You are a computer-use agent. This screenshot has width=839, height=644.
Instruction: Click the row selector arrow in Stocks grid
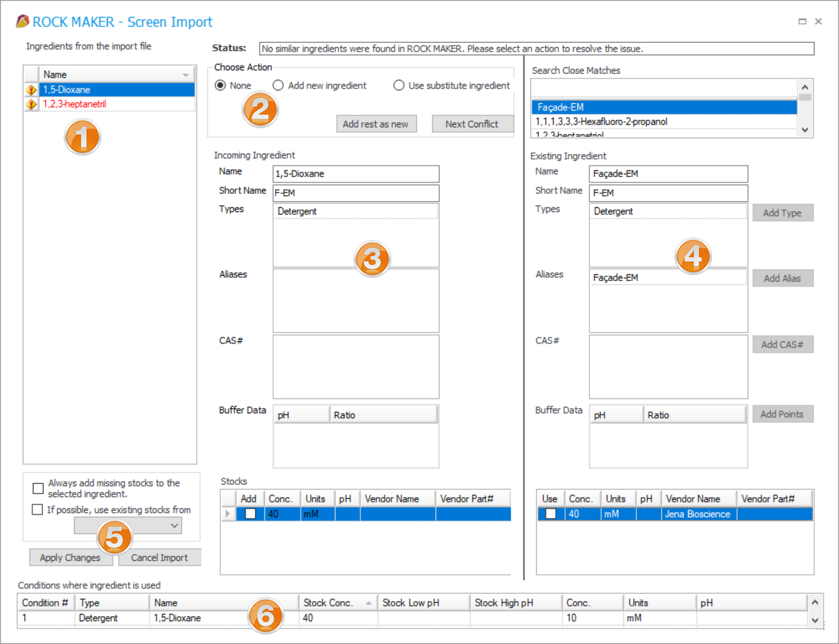[228, 513]
